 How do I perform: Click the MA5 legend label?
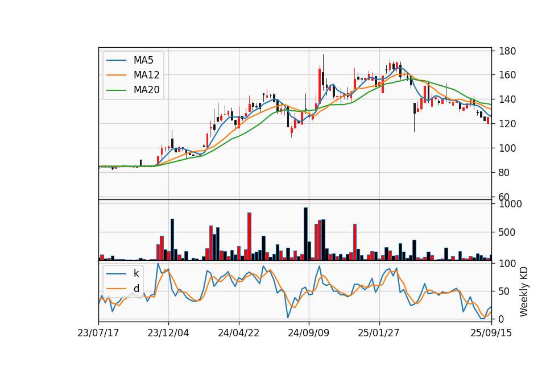click(x=143, y=60)
